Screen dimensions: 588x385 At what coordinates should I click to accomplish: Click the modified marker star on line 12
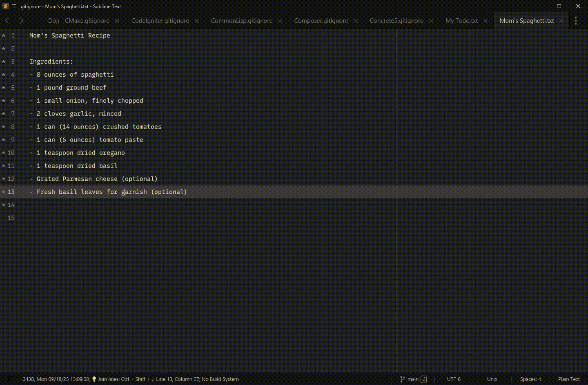click(4, 179)
